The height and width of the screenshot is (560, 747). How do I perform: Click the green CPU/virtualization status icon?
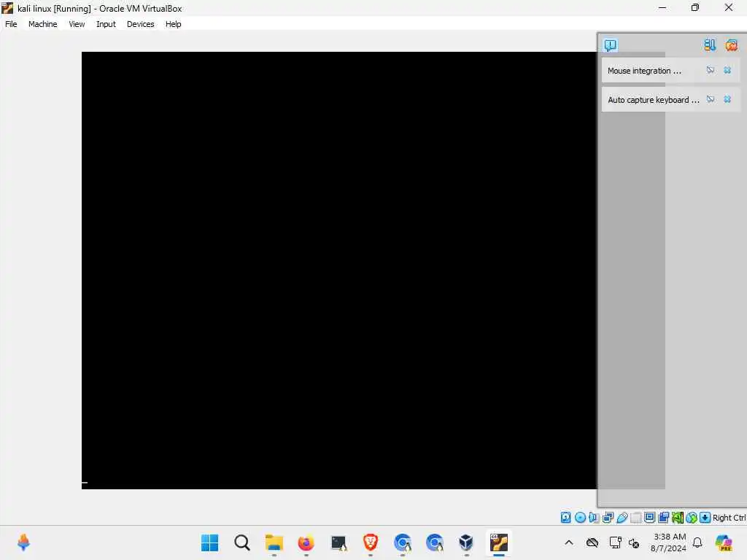(678, 518)
